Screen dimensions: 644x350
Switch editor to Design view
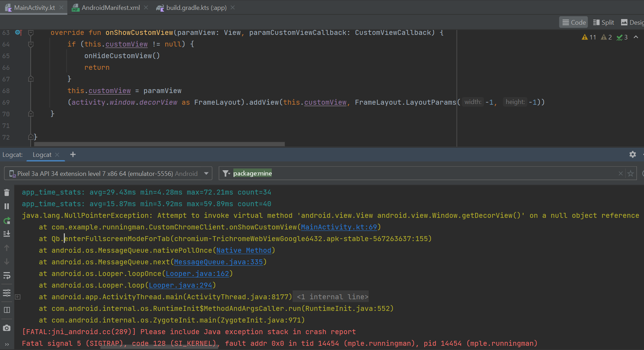[x=632, y=22]
